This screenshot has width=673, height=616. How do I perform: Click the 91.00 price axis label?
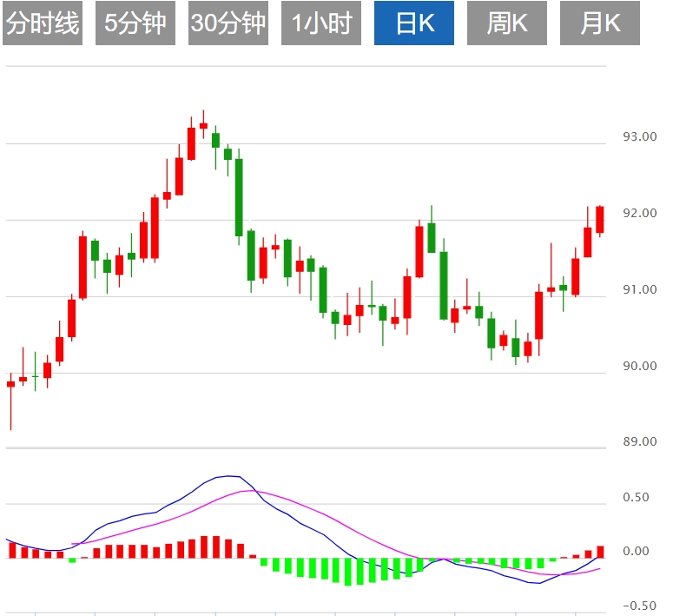tap(639, 289)
